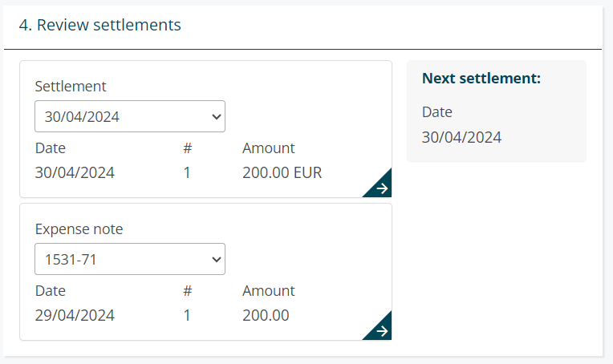The height and width of the screenshot is (364, 613).
Task: Open the Settlement date dropdown
Action: pyautogui.click(x=129, y=116)
